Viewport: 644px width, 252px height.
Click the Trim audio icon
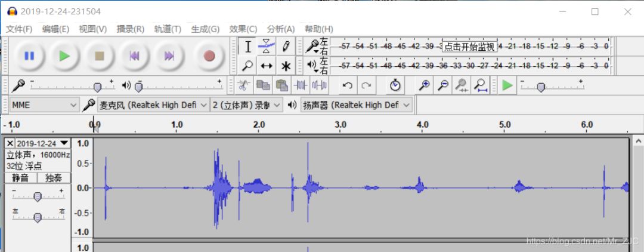point(301,85)
